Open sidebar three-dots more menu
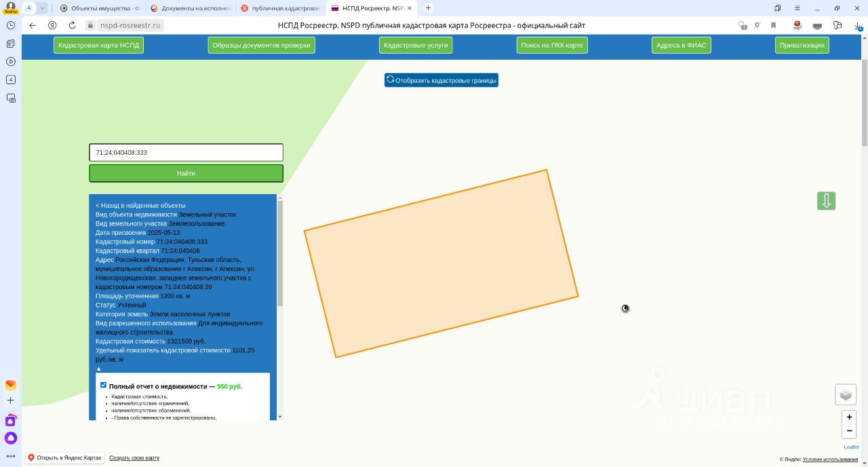Viewport: 868px width, 467px height. pos(10,456)
